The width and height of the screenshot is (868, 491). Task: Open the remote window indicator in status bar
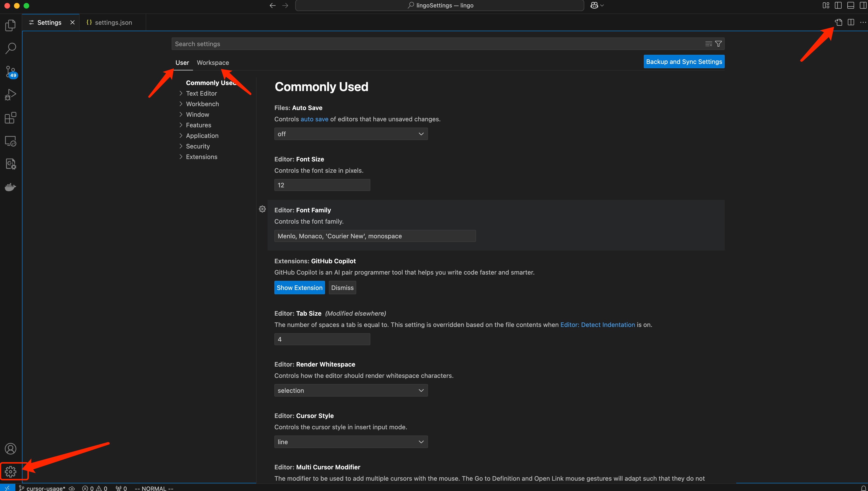click(x=7, y=488)
